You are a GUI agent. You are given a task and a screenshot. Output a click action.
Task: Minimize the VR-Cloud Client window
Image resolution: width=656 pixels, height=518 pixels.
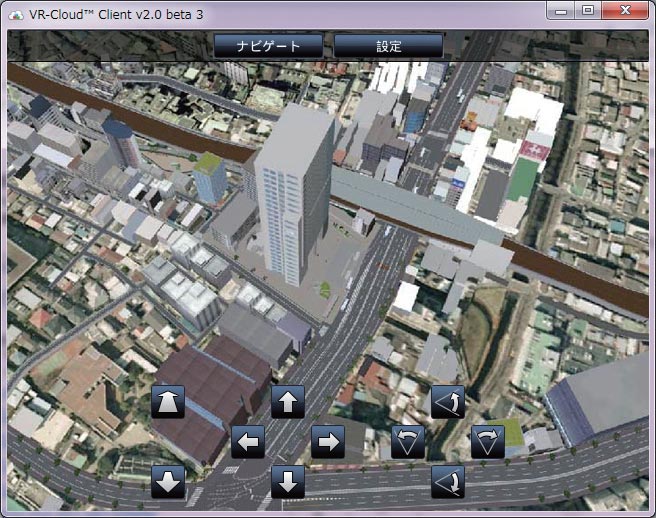click(x=560, y=10)
